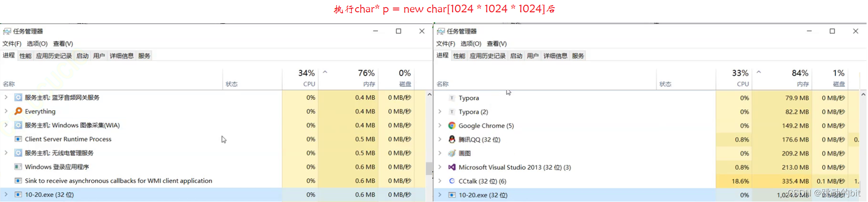The height and width of the screenshot is (202, 868).
Task: Open 文件(F) menu in left Task Manager
Action: (12, 44)
